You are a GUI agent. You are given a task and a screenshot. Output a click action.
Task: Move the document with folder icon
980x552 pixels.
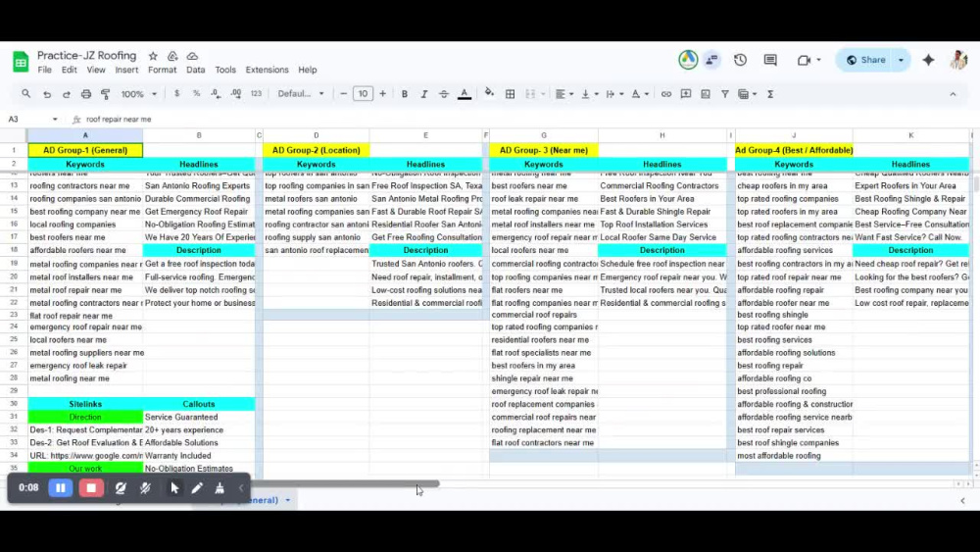click(172, 56)
